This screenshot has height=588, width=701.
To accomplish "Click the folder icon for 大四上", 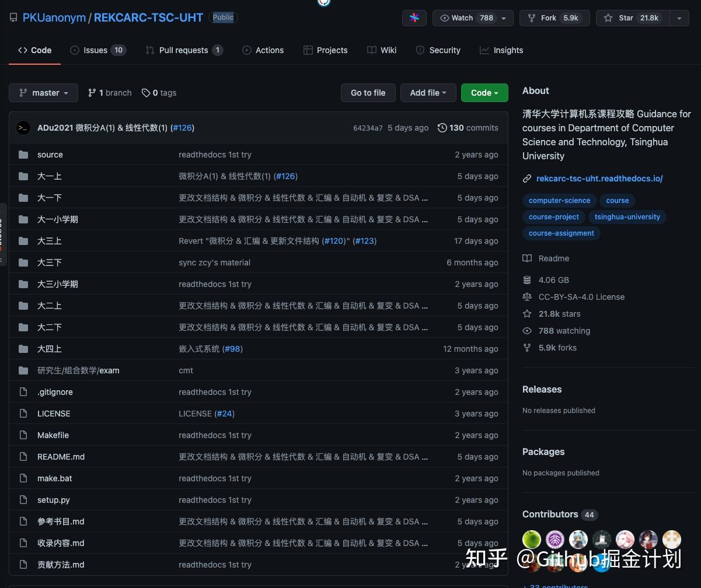I will (23, 349).
